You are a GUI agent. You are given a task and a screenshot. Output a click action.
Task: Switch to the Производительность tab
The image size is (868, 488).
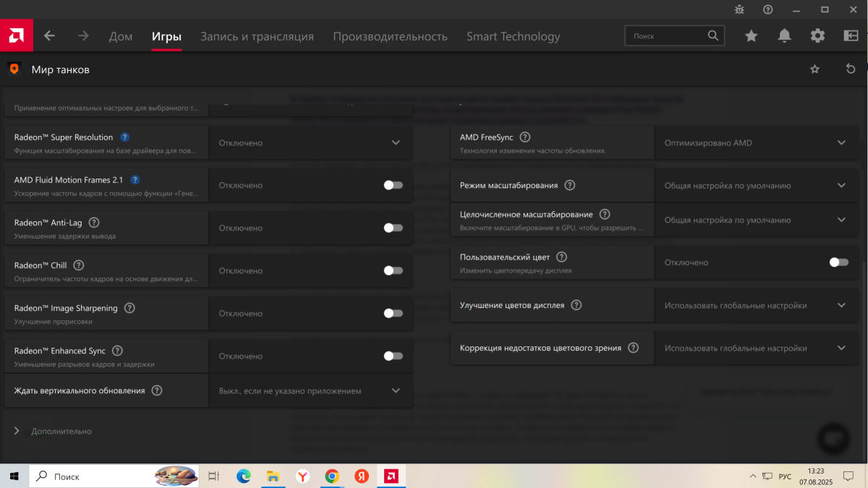(390, 36)
